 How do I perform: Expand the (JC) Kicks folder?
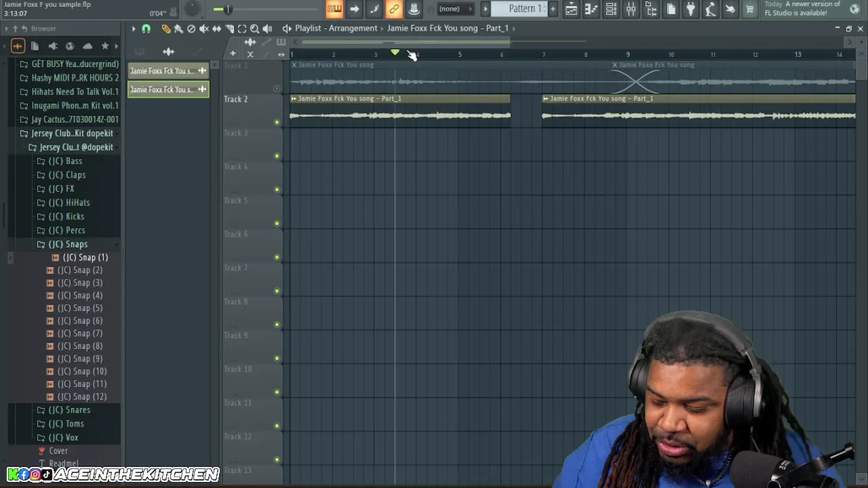pos(61,216)
